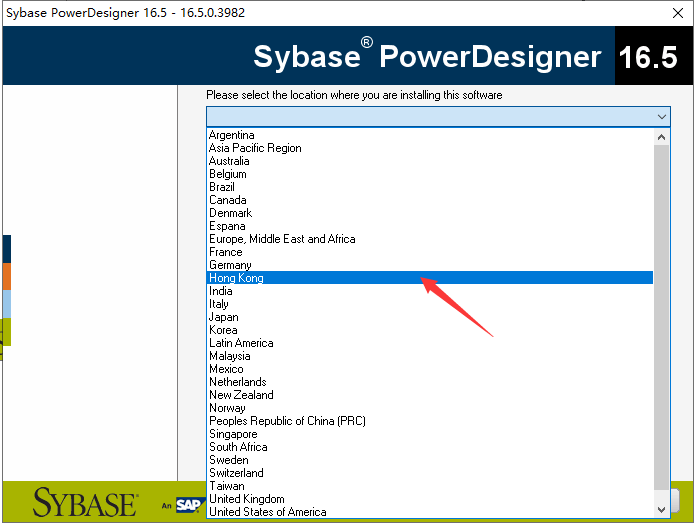Pick Denmark from the location list
Screen dimensions: 696x525
(x=430, y=213)
